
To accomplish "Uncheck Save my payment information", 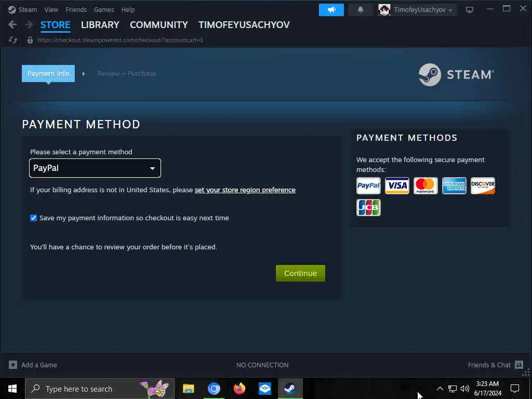I will (33, 218).
